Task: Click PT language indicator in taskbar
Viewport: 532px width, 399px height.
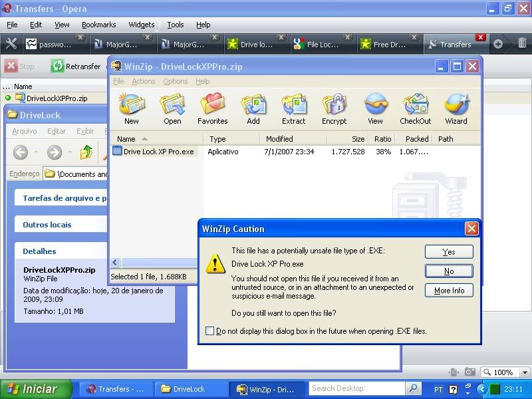Action: point(438,389)
